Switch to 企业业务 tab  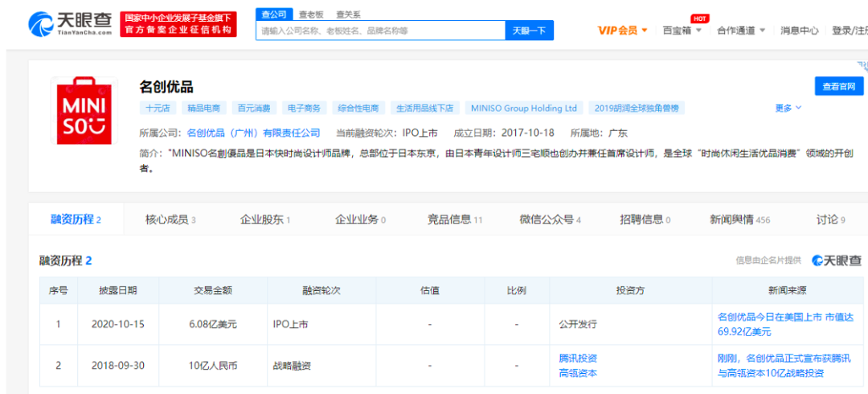tap(360, 220)
